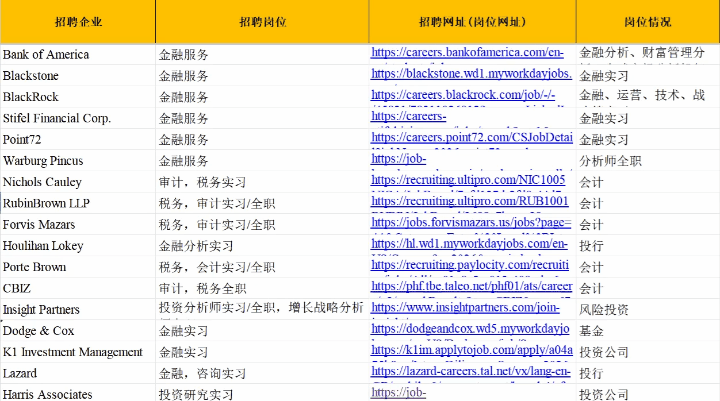
Task: Select Point72's 金融实习 status cell
Action: [x=648, y=140]
